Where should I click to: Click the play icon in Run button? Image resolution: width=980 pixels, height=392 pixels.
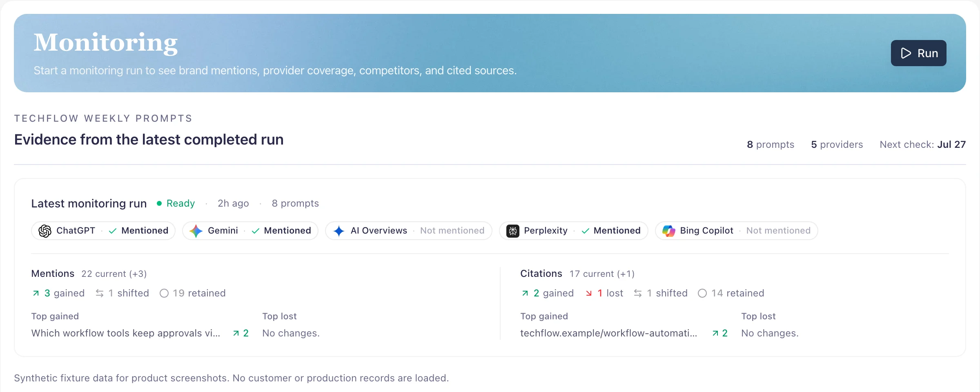(906, 53)
